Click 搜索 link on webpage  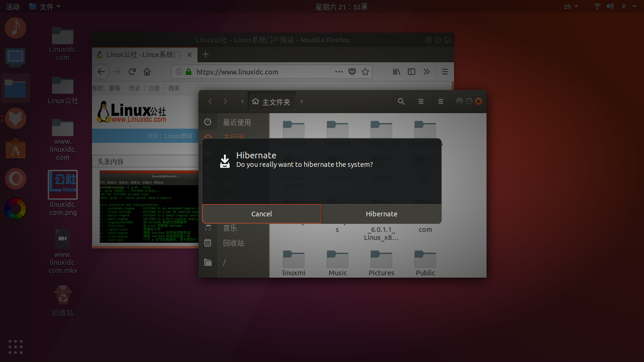click(174, 88)
